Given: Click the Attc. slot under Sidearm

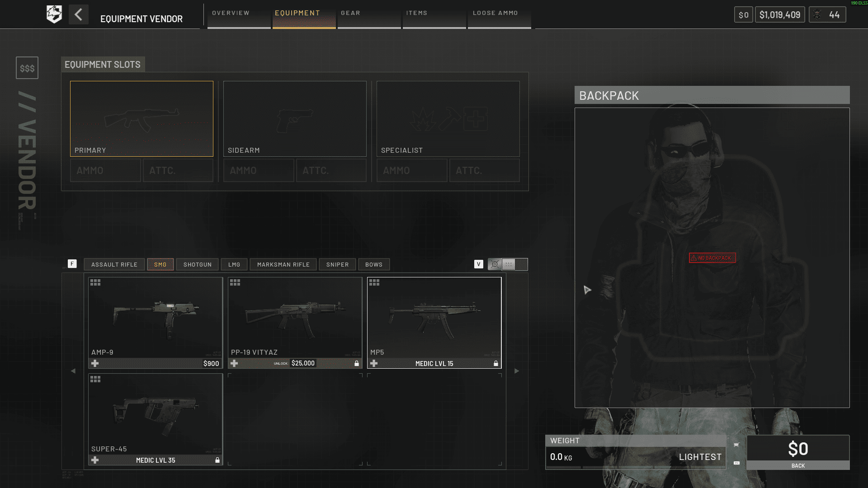Looking at the screenshot, I should coord(331,170).
